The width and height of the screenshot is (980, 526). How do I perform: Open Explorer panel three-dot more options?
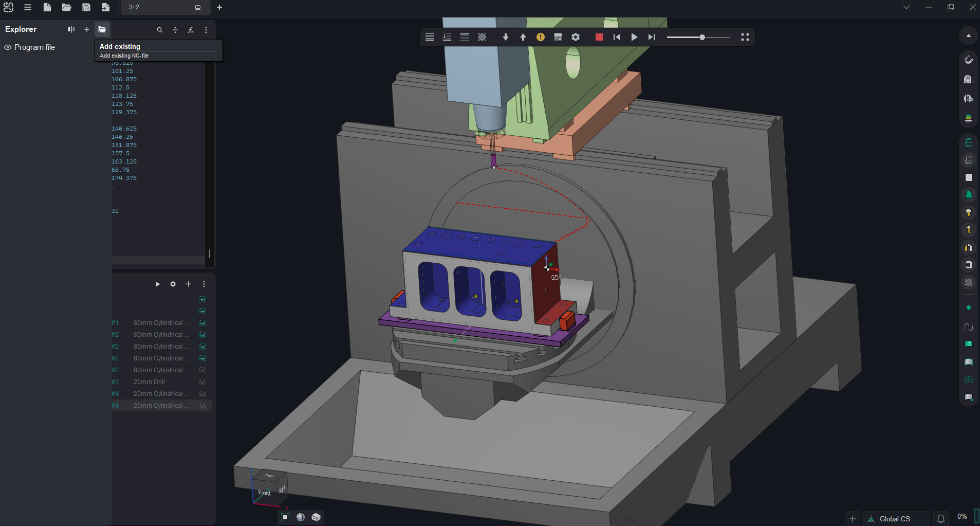206,30
